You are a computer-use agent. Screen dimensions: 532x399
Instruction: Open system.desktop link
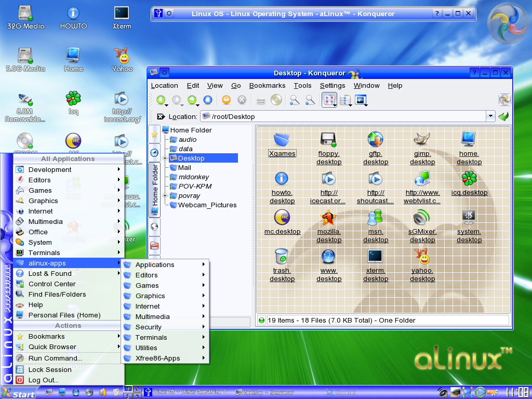469,235
